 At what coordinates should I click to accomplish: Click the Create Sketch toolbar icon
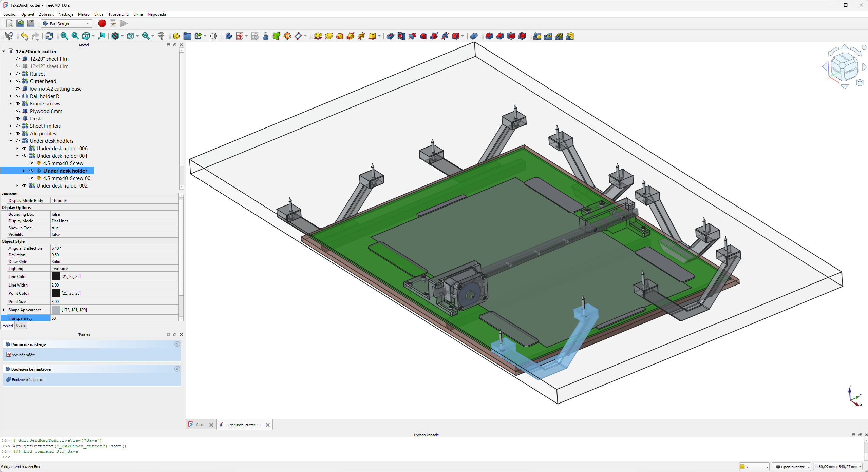(240, 36)
